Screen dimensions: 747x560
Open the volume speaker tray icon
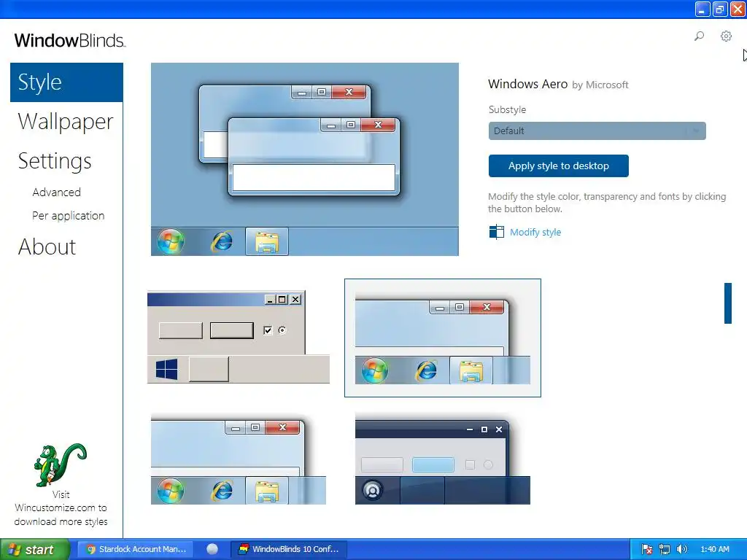click(682, 550)
